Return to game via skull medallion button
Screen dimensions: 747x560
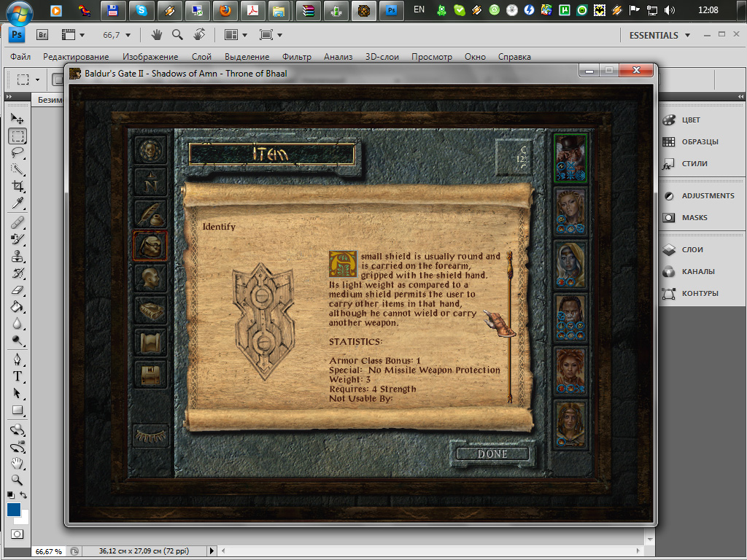coord(150,150)
